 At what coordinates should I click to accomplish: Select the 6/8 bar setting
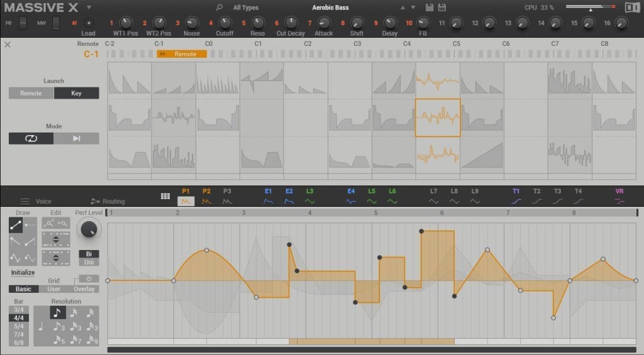point(19,342)
